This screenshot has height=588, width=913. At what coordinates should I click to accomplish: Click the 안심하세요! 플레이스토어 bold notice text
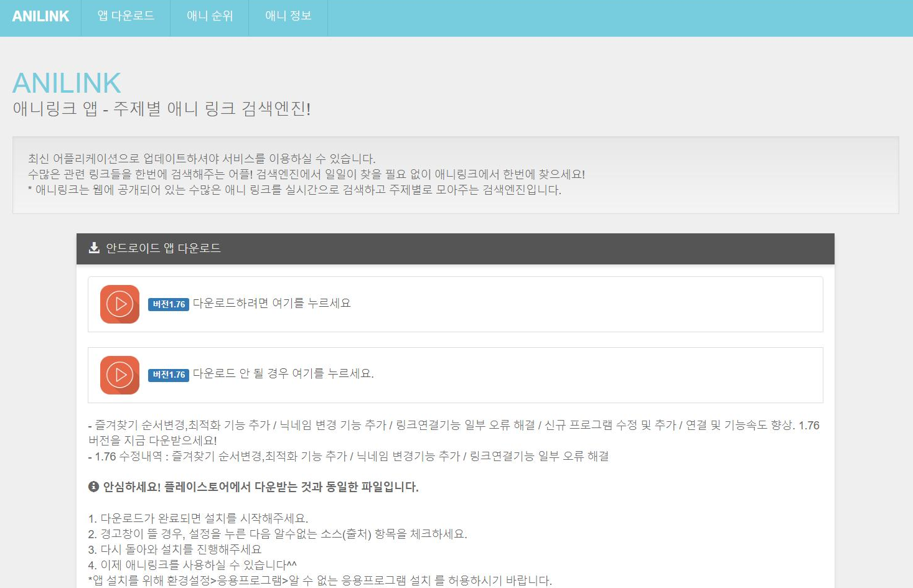point(261,487)
